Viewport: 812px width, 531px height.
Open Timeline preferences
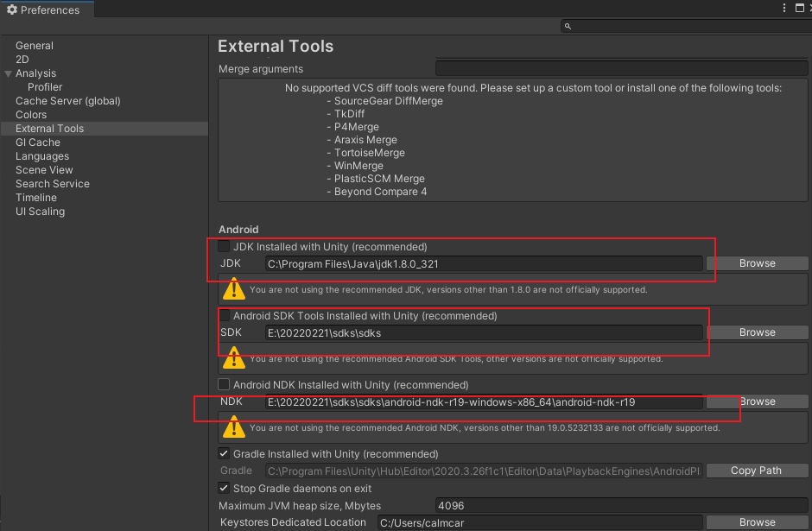click(36, 198)
